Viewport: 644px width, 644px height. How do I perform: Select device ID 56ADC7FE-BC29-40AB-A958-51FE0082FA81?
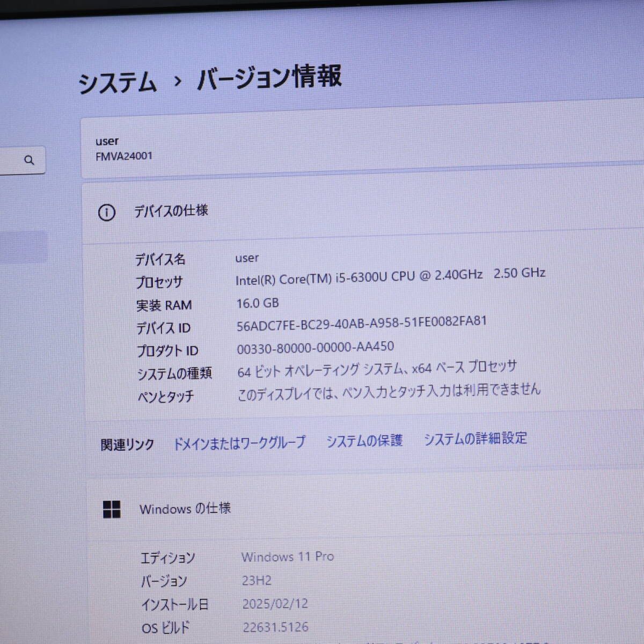362,324
